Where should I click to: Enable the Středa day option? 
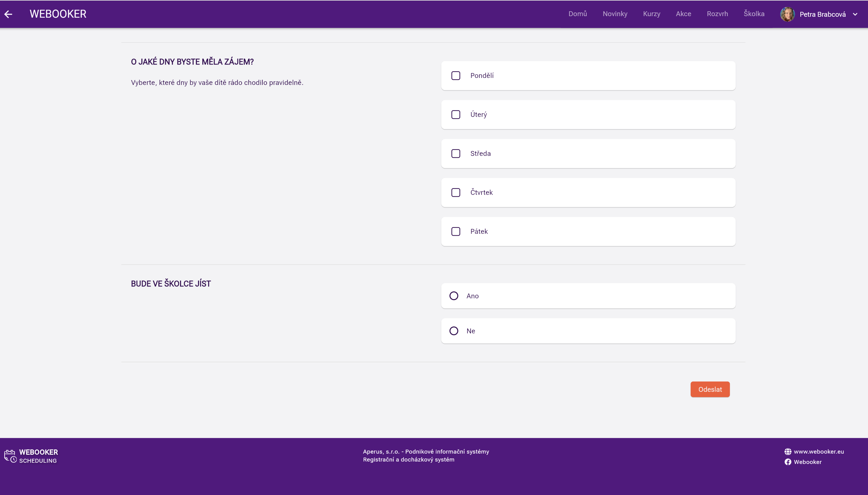coord(456,154)
